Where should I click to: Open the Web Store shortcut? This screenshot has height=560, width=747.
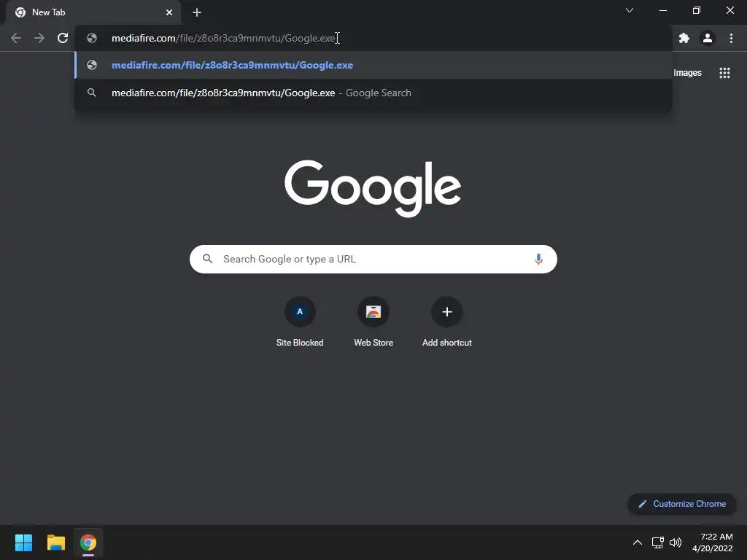click(x=373, y=322)
